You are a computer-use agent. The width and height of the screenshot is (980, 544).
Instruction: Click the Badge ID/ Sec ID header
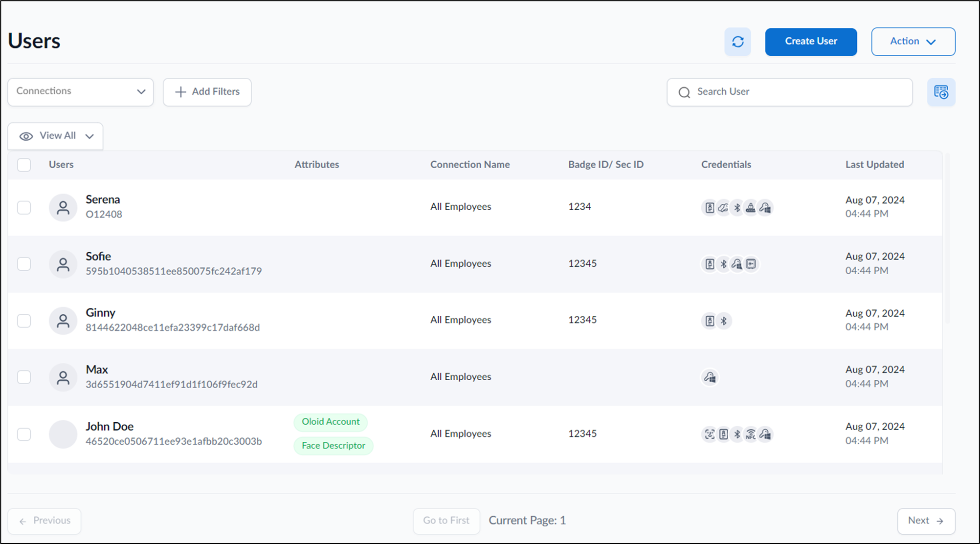pos(606,165)
